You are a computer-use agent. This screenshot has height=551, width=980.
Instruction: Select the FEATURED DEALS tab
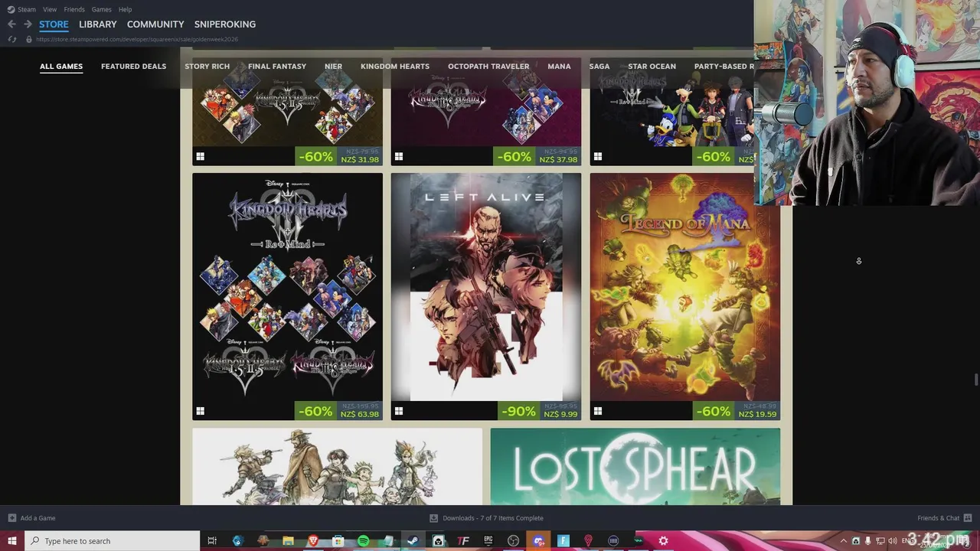133,67
